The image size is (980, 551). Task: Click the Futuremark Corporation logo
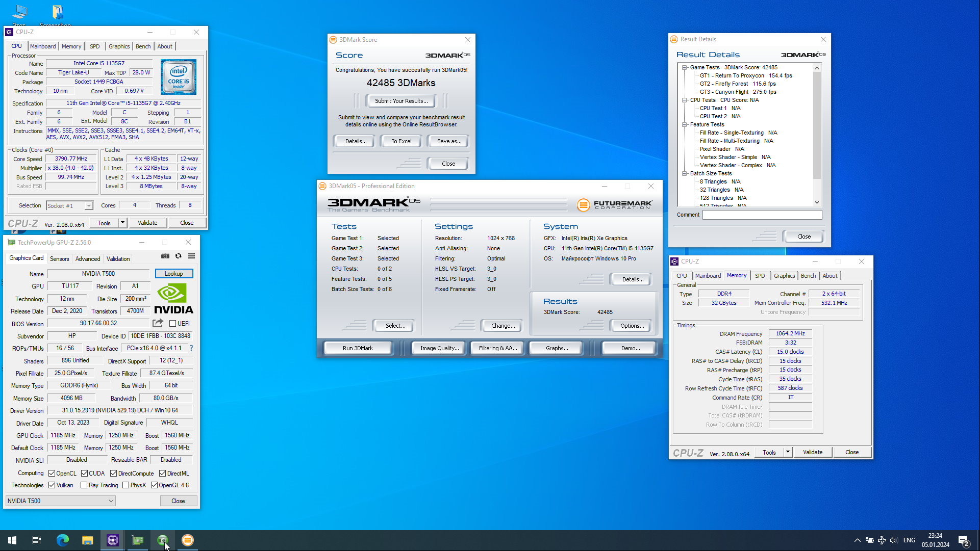pyautogui.click(x=614, y=205)
